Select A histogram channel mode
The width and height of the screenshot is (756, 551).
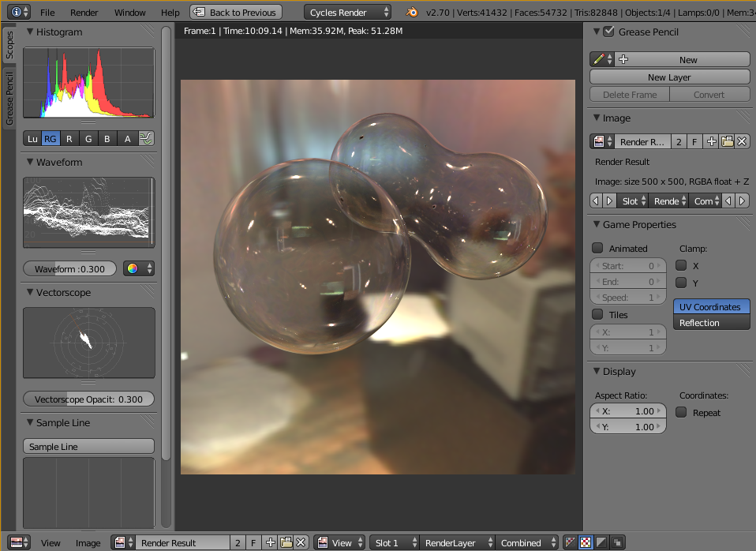click(127, 138)
